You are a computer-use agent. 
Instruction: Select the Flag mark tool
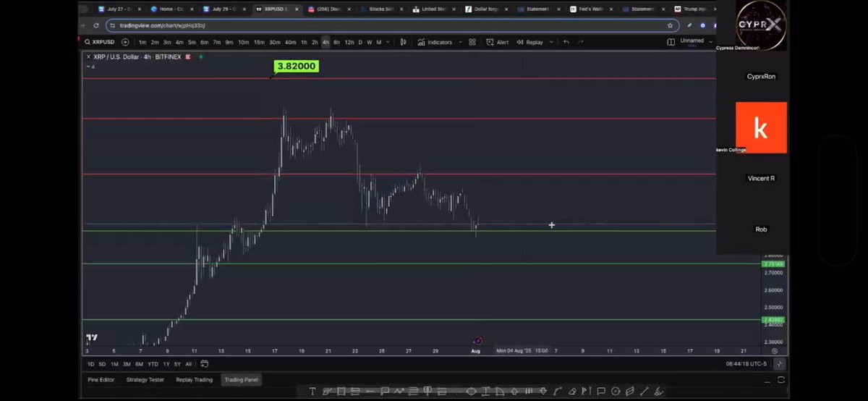coord(587,392)
